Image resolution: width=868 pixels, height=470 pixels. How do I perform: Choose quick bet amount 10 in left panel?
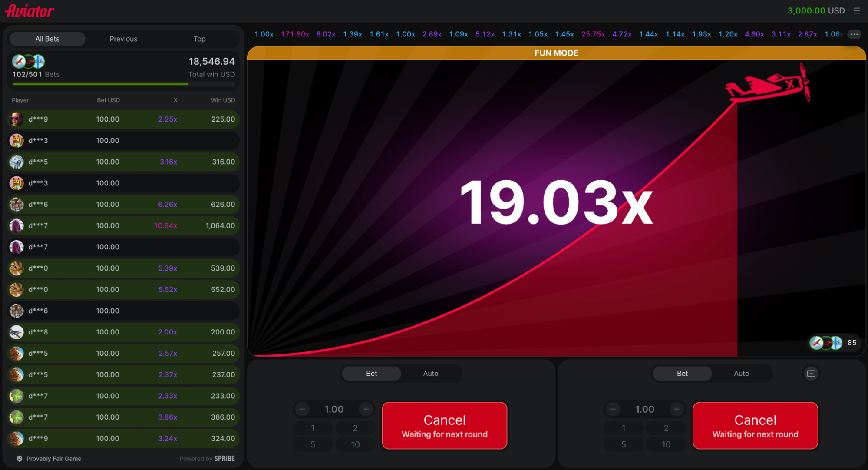pos(355,444)
